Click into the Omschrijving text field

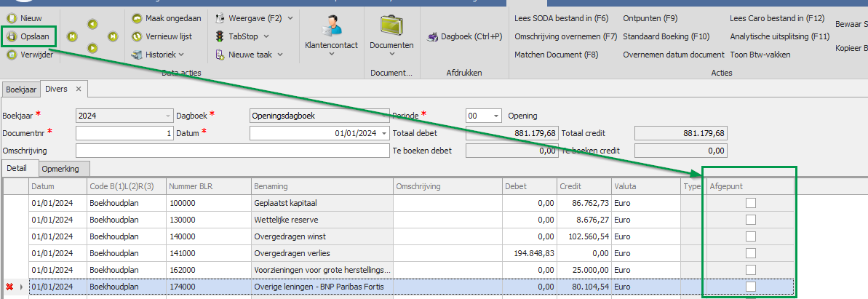point(232,151)
